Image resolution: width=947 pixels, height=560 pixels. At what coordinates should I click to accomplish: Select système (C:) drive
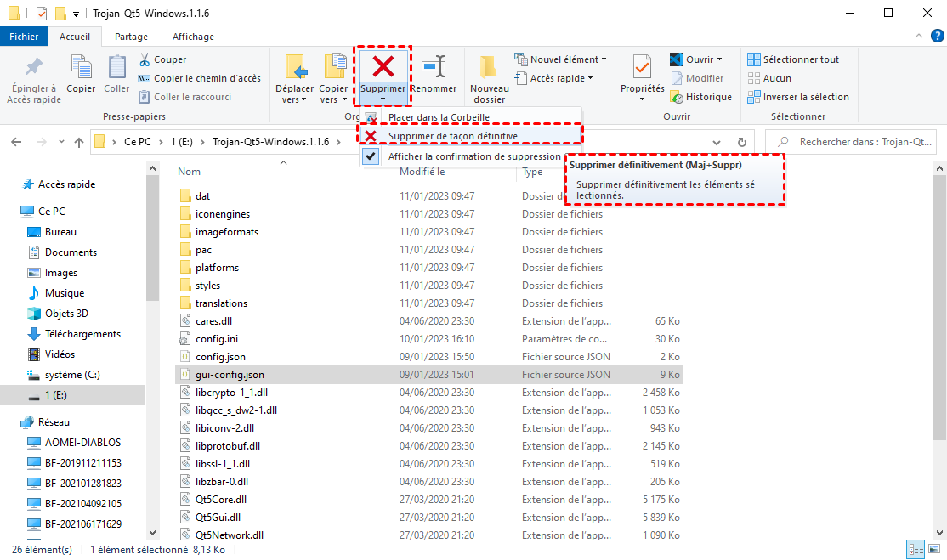(x=72, y=375)
